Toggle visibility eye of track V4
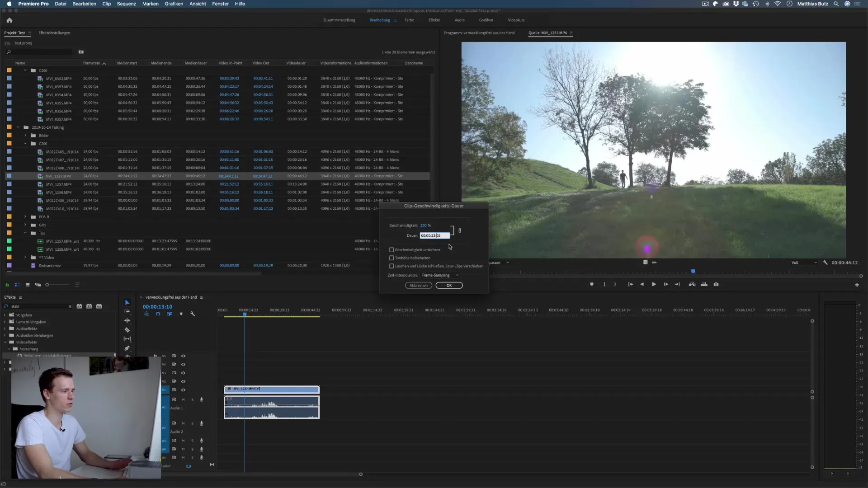Viewport: 868px width, 488px height. (183, 365)
